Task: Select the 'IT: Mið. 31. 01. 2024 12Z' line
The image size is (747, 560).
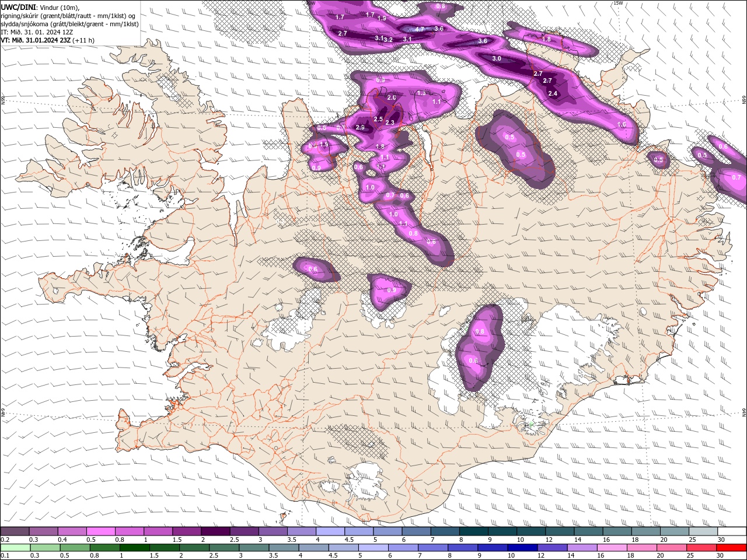Action: [x=37, y=32]
